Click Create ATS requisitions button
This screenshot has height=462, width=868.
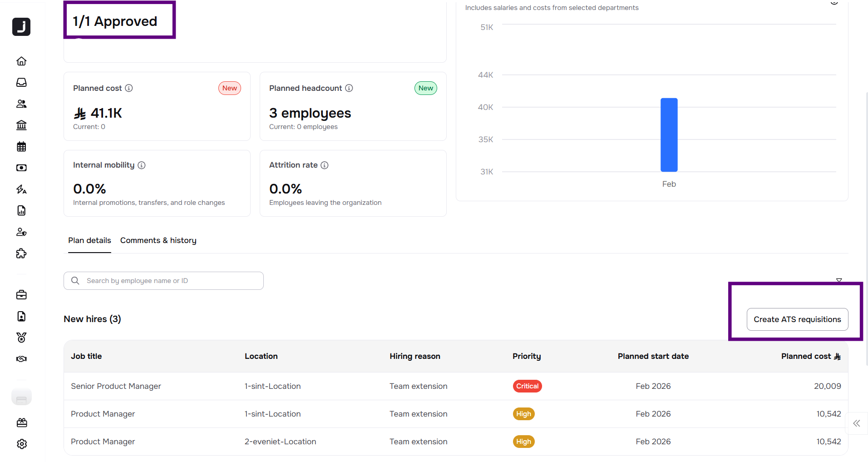[797, 319]
